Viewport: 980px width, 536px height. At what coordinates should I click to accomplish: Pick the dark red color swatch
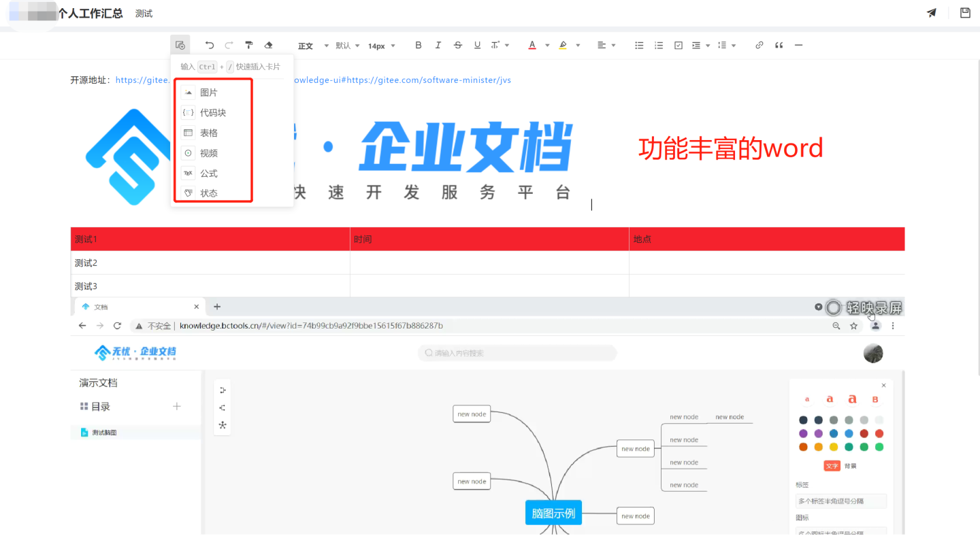[864, 433]
